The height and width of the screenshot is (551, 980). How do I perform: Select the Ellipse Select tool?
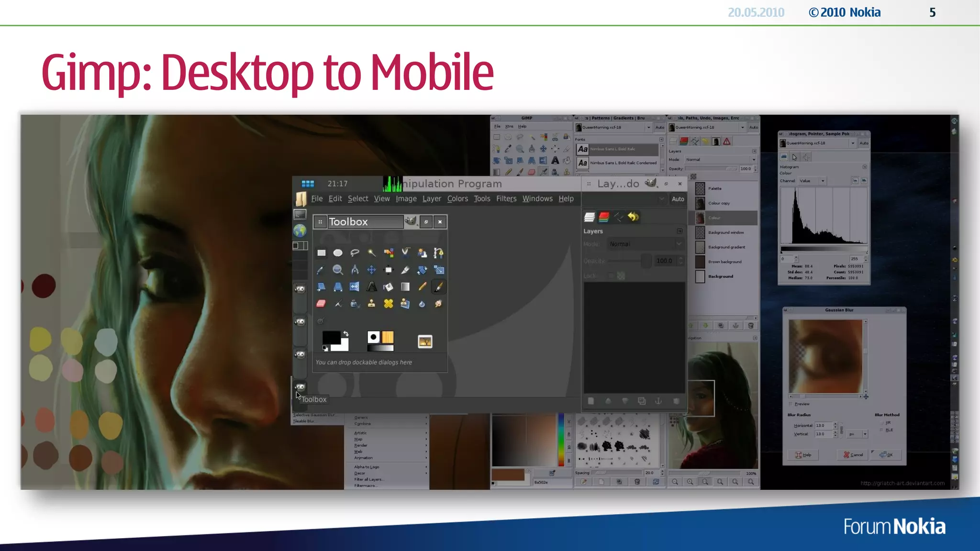click(x=338, y=253)
